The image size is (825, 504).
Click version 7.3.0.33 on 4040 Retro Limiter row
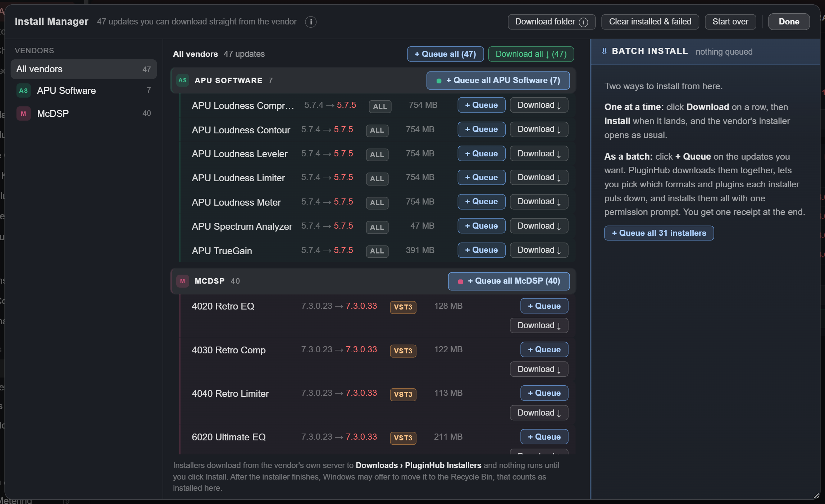pos(361,393)
